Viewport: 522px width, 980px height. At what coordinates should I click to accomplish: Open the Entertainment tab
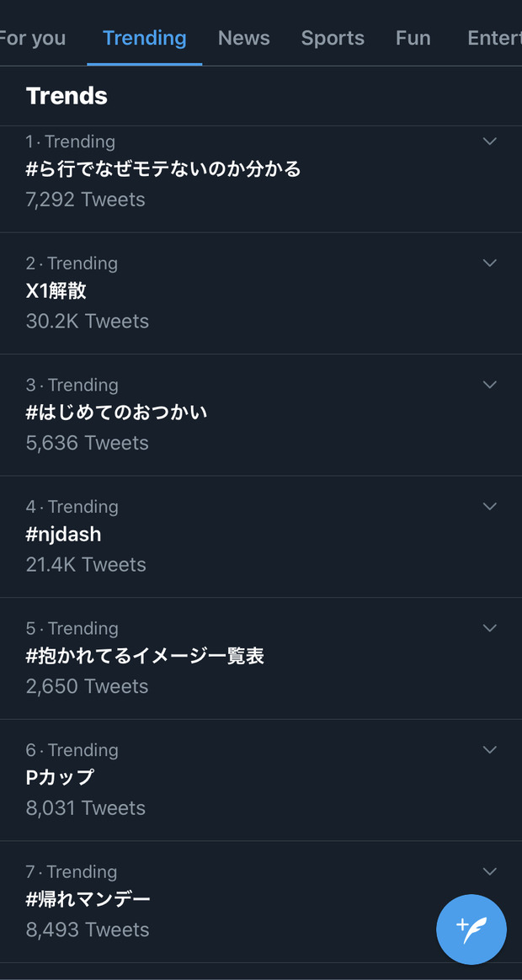494,38
